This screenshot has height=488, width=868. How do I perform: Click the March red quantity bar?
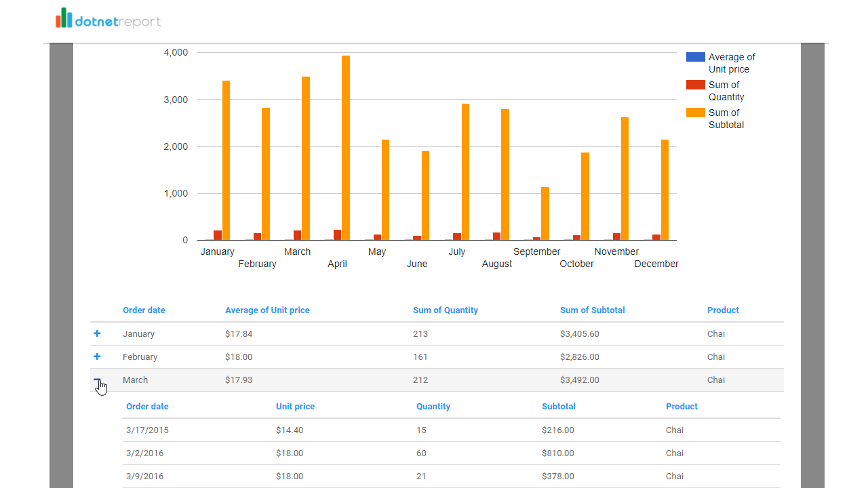297,235
